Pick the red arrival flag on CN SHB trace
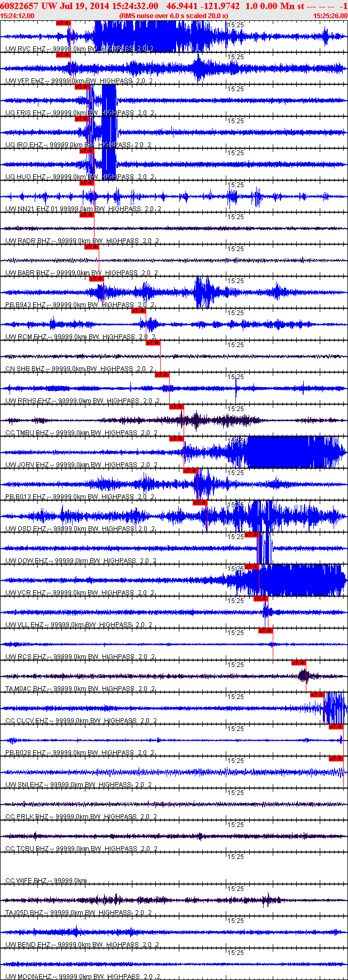Screen dimensions: 348x980 pyautogui.click(x=153, y=343)
